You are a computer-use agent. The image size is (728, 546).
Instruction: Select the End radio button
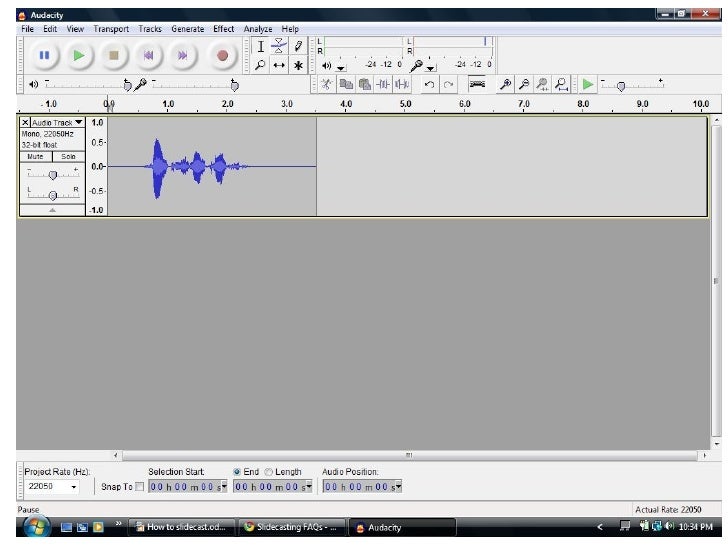pos(237,471)
